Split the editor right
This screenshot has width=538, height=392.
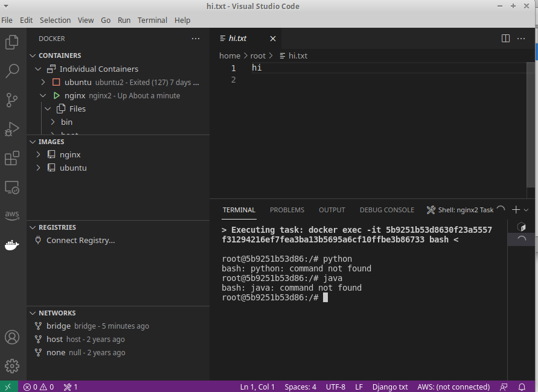tap(505, 39)
